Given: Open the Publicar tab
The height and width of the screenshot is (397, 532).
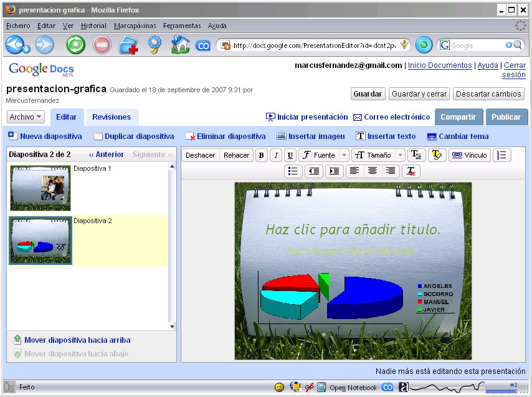Looking at the screenshot, I should pyautogui.click(x=506, y=117).
